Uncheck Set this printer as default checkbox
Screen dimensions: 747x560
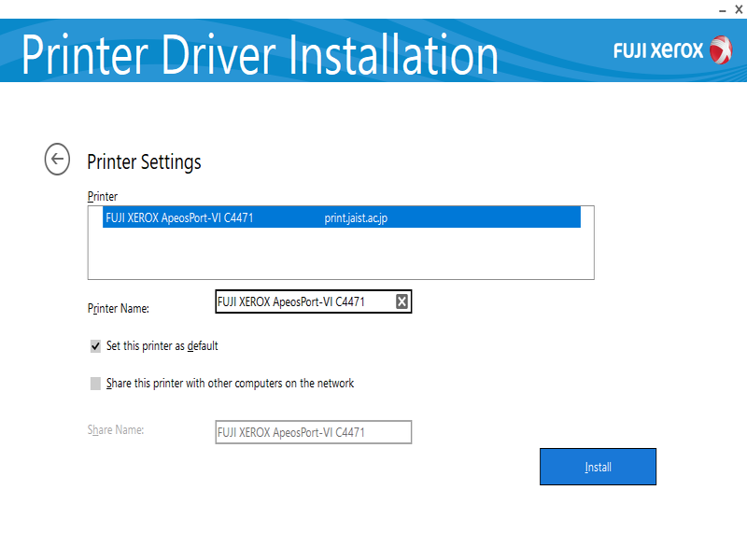pos(95,346)
